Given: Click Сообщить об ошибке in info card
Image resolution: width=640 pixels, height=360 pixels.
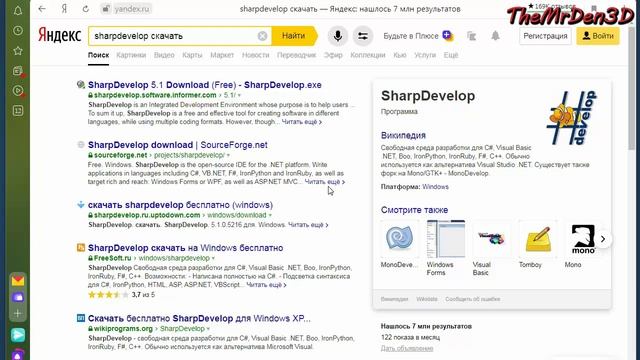Looking at the screenshot, I should [x=473, y=299].
